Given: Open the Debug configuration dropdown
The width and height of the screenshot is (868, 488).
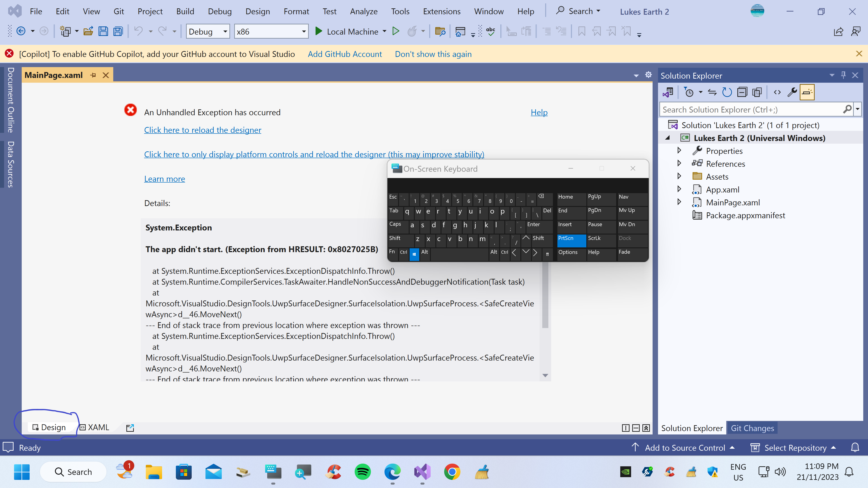Looking at the screenshot, I should (x=225, y=31).
